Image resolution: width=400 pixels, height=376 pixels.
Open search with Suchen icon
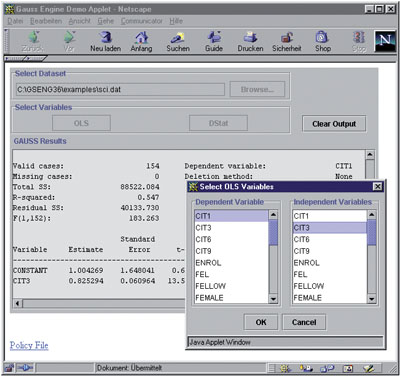pyautogui.click(x=178, y=37)
